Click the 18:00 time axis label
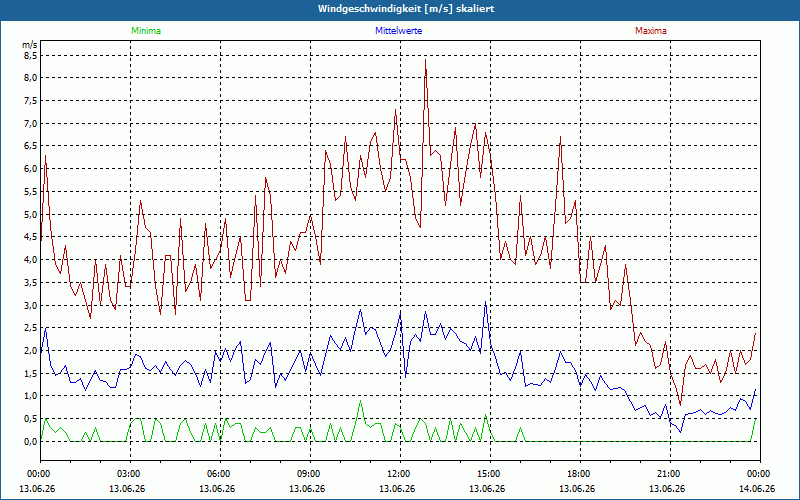The image size is (800, 500). pos(580,474)
